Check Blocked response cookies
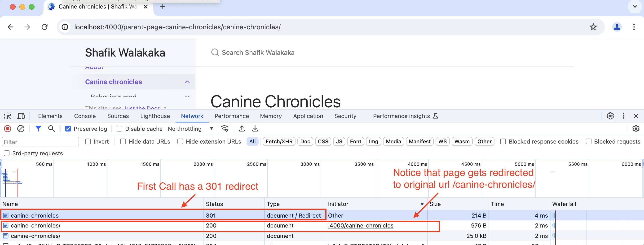This screenshot has width=644, height=245. point(503,141)
